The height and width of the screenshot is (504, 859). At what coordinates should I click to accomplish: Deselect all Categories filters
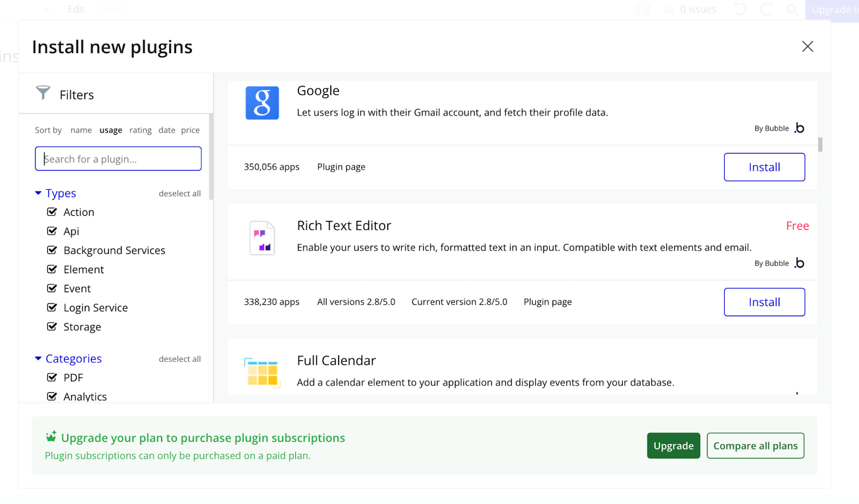[179, 359]
